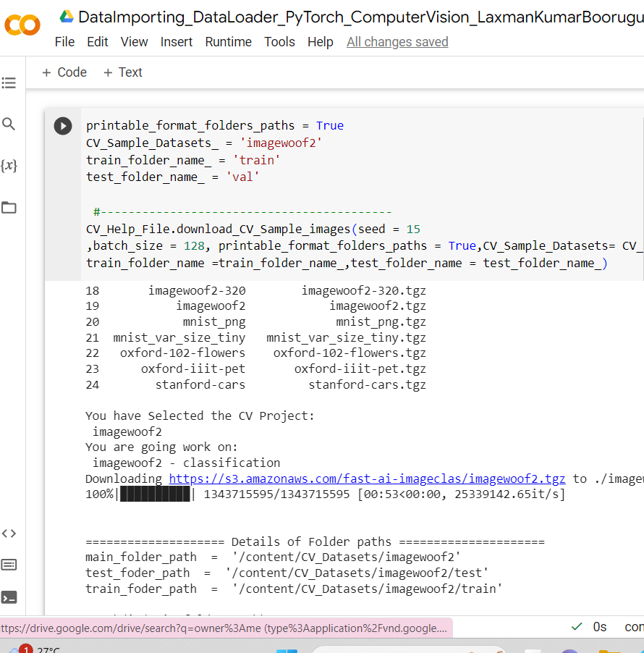Open the Runtime menu
Viewport: 644px width, 653px height.
pos(228,42)
